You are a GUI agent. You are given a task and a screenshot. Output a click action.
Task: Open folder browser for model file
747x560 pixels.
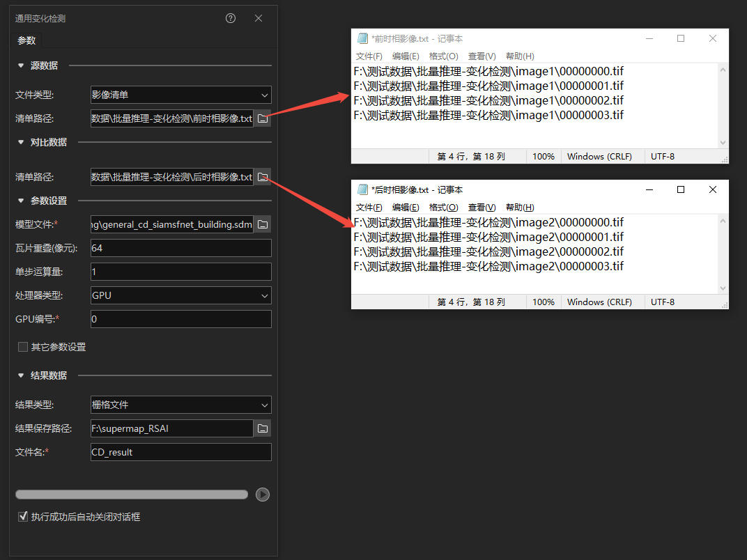(x=263, y=224)
